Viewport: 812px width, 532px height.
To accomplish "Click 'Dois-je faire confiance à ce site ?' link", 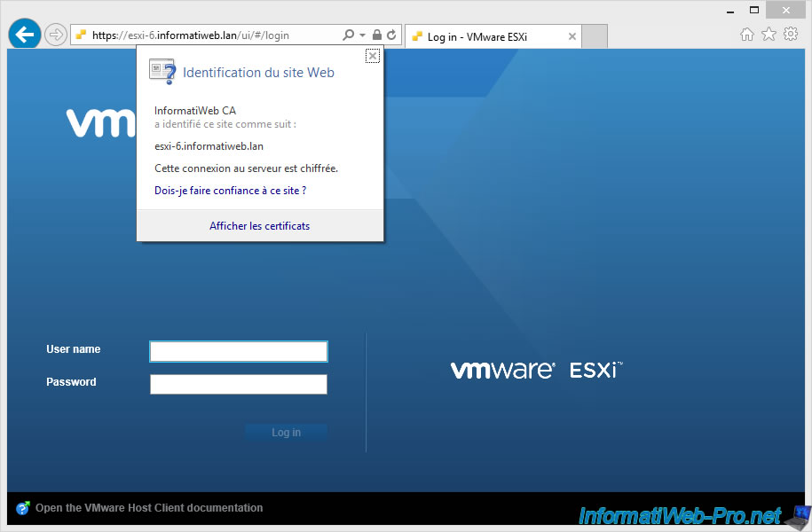I will [231, 191].
